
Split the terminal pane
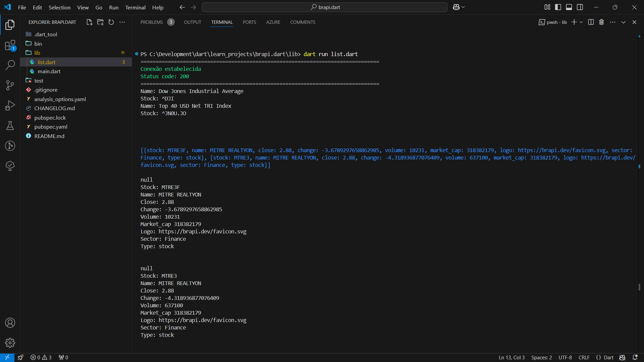pos(591,22)
